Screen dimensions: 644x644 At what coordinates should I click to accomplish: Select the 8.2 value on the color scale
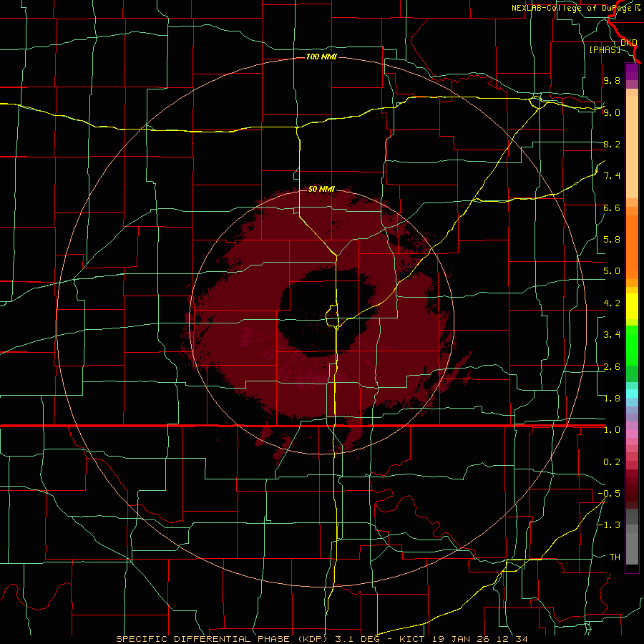point(612,144)
